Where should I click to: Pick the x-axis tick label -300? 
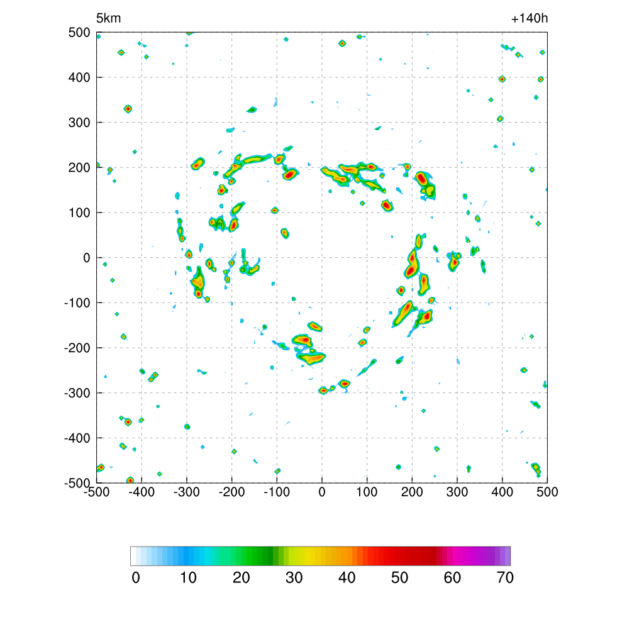[186, 492]
